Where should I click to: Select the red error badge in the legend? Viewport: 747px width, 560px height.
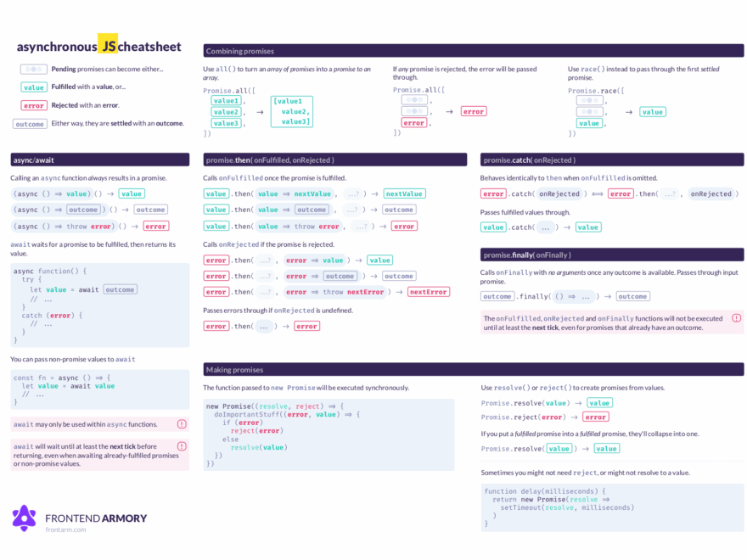click(x=34, y=104)
